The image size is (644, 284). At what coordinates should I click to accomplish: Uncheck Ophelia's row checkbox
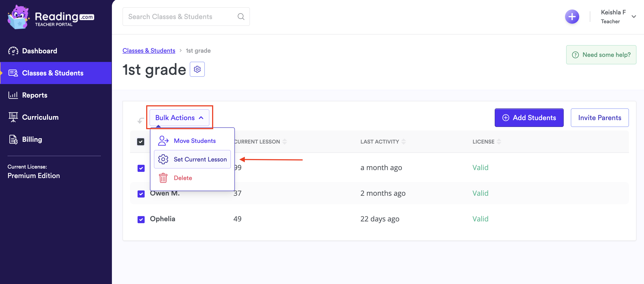[x=141, y=219]
